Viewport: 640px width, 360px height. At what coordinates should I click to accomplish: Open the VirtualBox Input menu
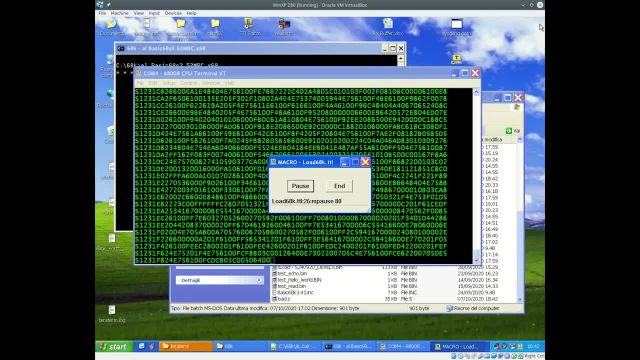click(154, 13)
